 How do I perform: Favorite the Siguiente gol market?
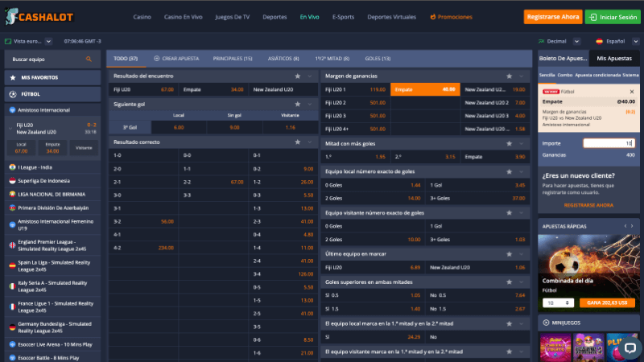(297, 105)
